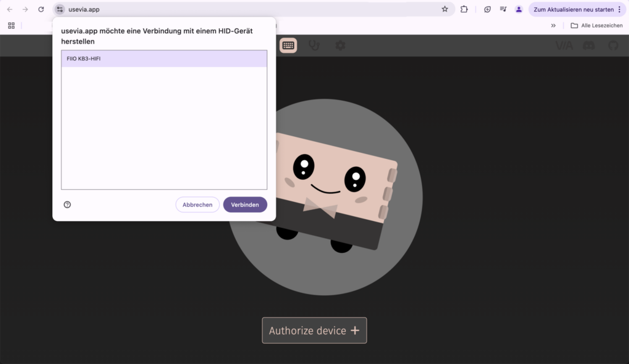
Task: Open the GitHub icon link
Action: coord(613,45)
